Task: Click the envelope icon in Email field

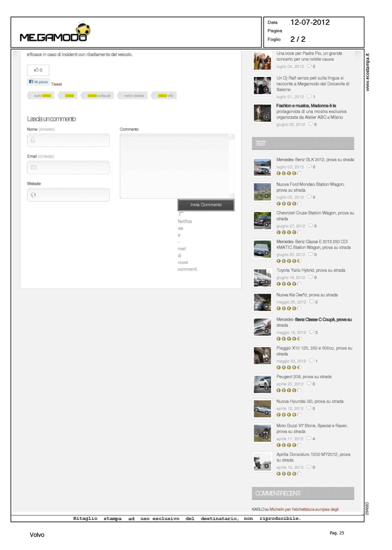Action: click(x=33, y=168)
